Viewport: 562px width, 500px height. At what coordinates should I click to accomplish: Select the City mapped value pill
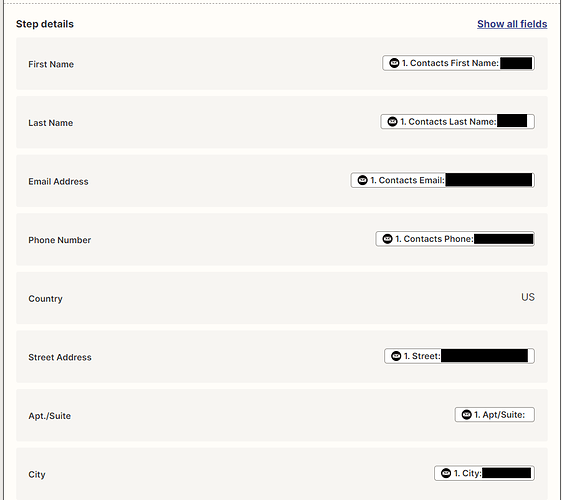pyautogui.click(x=484, y=473)
